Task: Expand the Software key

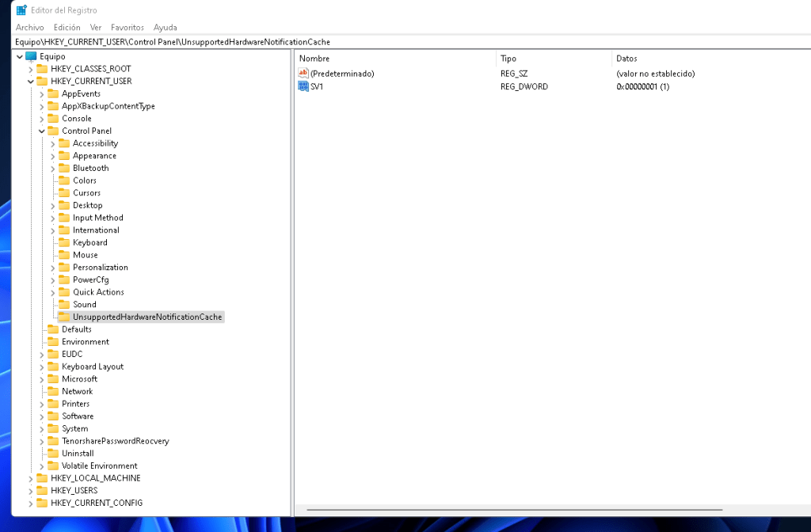Action: (x=42, y=416)
